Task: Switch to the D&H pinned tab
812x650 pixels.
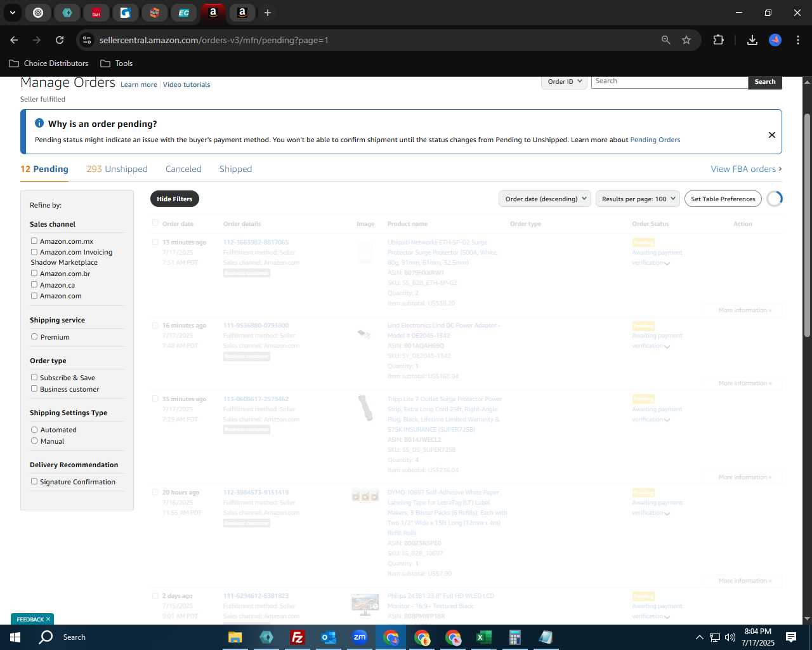Action: point(96,13)
